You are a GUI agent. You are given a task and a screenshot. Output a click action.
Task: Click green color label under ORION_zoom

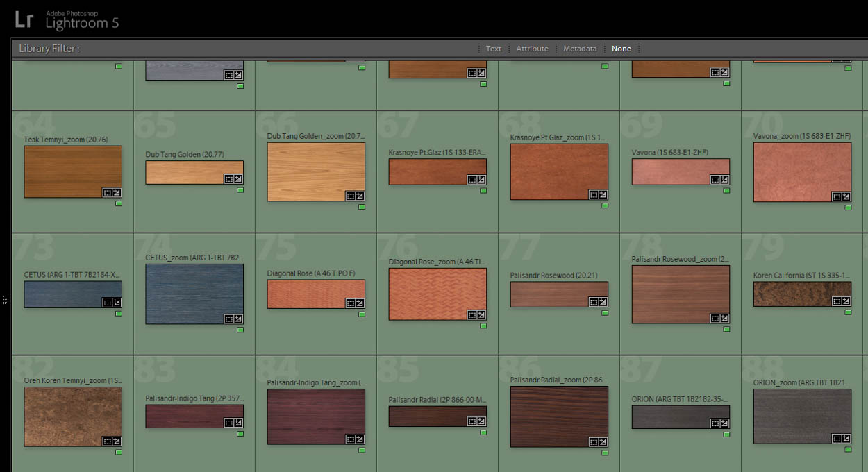click(x=848, y=449)
